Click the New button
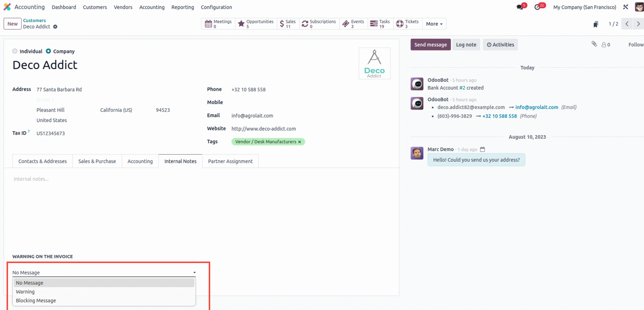The height and width of the screenshot is (310, 644). [x=12, y=24]
